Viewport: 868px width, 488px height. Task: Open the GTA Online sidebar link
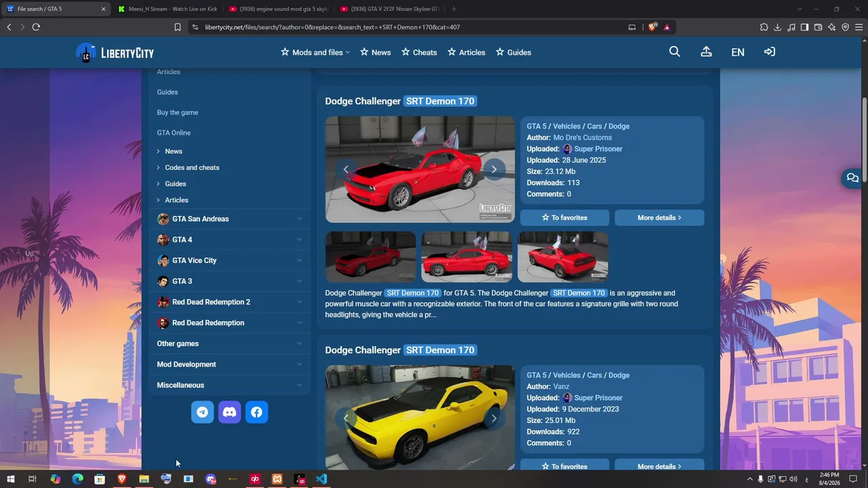(x=174, y=133)
